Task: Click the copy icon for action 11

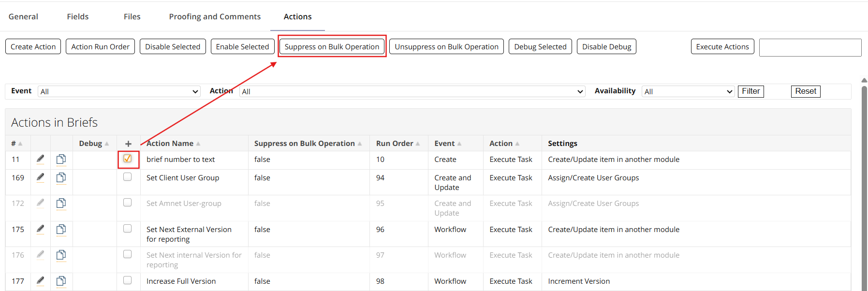Action: [61, 159]
